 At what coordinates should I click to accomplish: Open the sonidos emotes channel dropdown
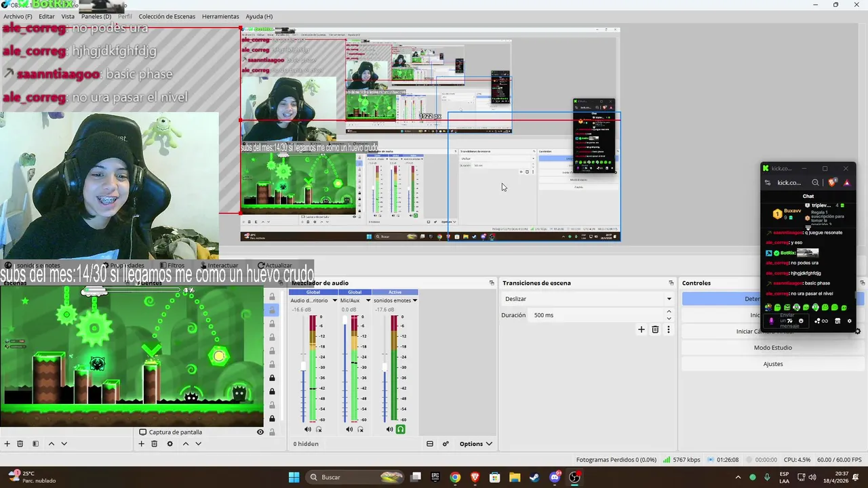414,300
